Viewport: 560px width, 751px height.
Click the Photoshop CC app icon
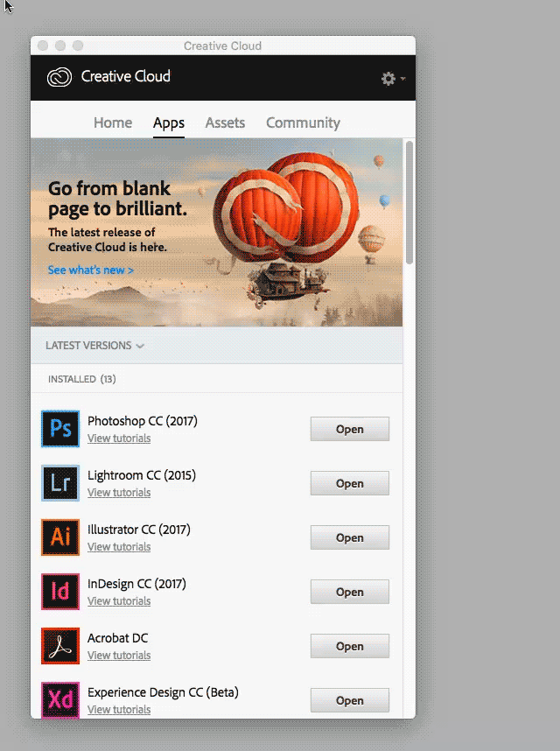coord(60,429)
